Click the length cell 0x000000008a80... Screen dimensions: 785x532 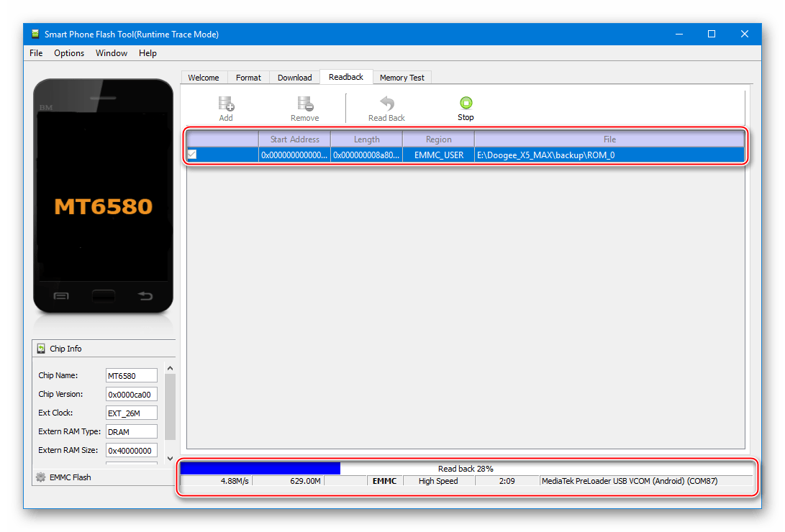(366, 155)
